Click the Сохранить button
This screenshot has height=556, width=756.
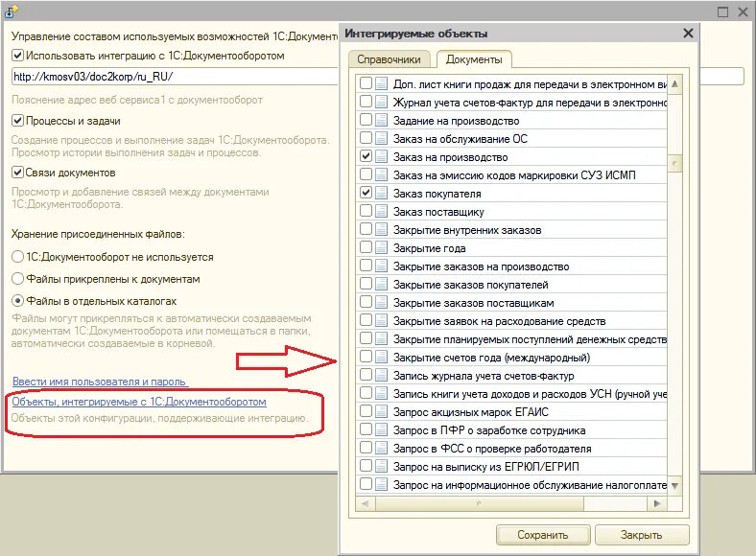543,535
